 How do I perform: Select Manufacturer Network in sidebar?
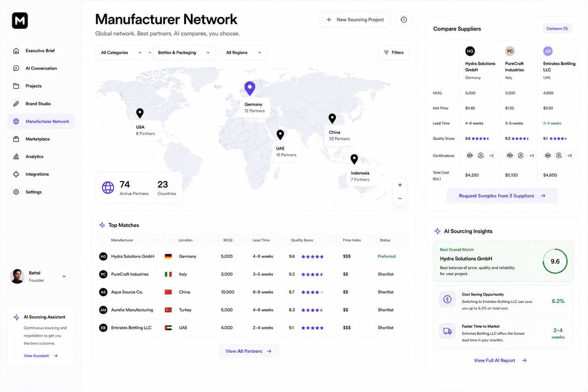[40, 121]
